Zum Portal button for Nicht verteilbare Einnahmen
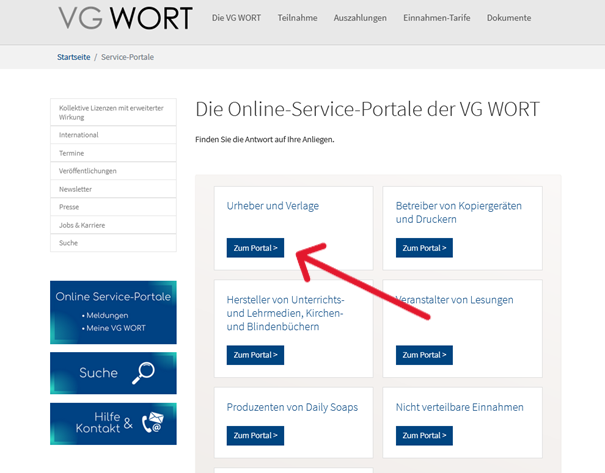 coord(424,436)
